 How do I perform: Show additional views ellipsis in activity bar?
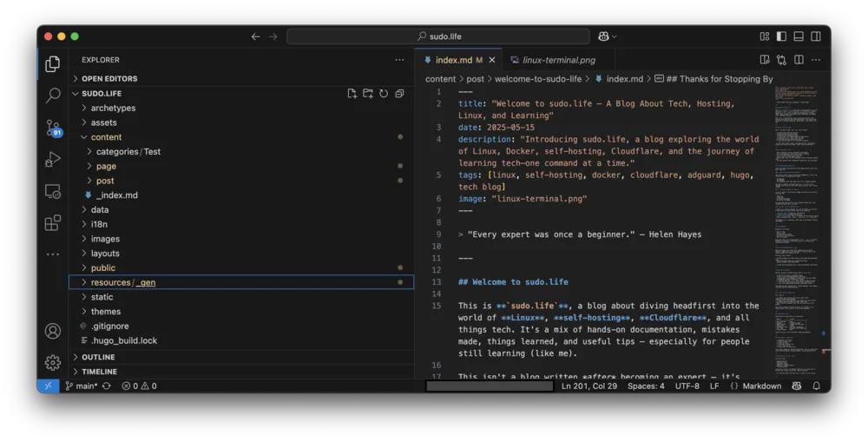[x=53, y=254]
